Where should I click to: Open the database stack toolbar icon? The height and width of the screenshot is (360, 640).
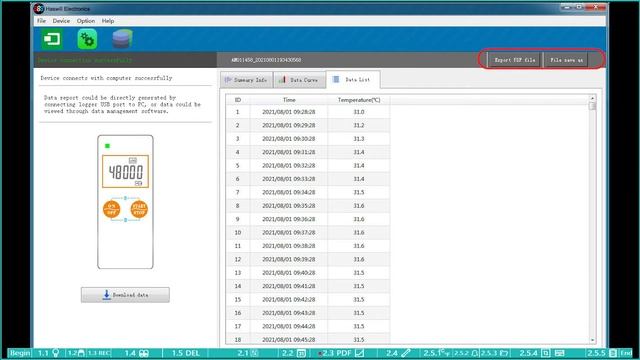click(x=122, y=39)
